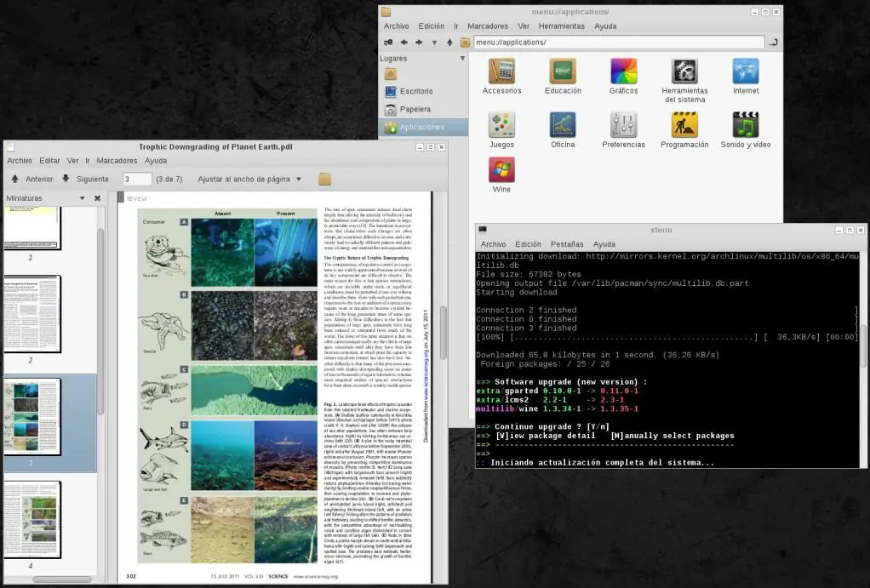Open Ayuda menu in PDF viewer
The height and width of the screenshot is (588, 870).
(x=155, y=160)
